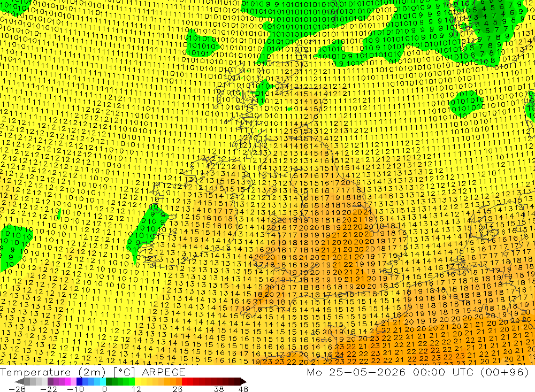535x392 pixels.
Task: Click the "0" legend value
Action: point(105,389)
